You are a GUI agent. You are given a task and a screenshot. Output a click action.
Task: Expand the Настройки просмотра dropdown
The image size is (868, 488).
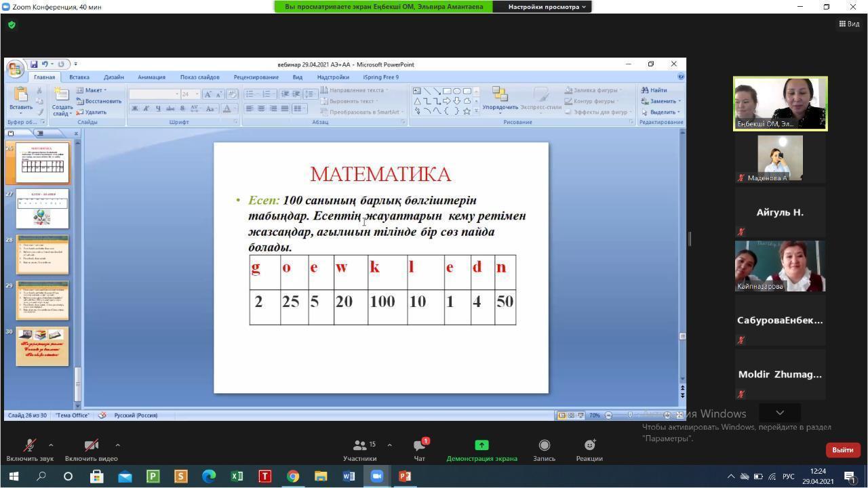[x=547, y=7]
